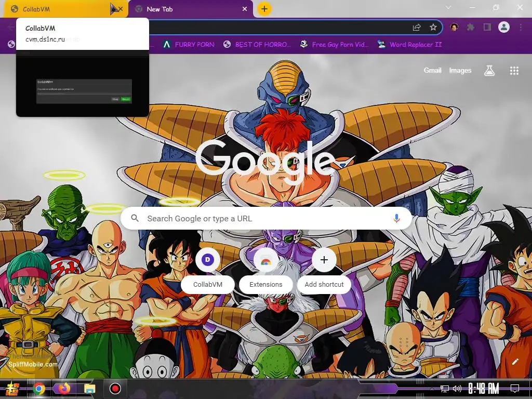The image size is (532, 399).
Task: Click the CollabVM tab preview thumbnail
Action: tap(83, 83)
